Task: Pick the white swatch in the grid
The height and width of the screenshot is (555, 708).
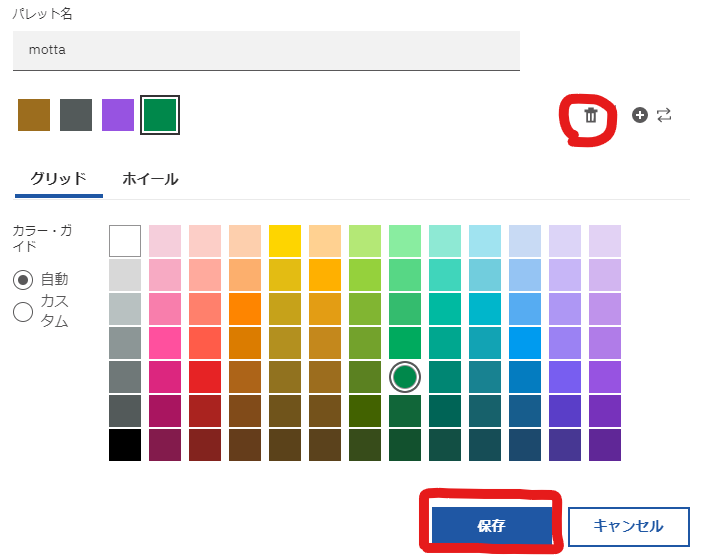Action: [125, 241]
